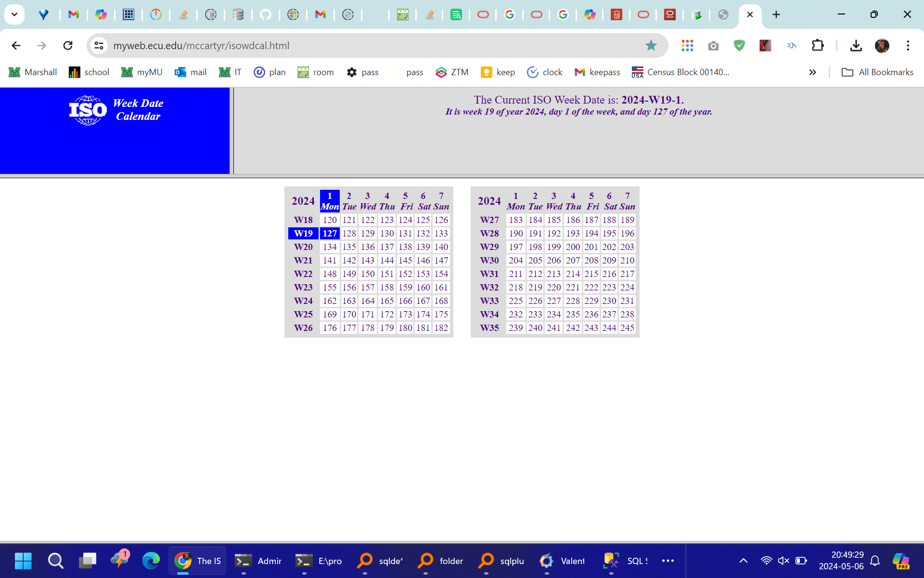Click the bookmark star icon
924x578 pixels.
coord(651,45)
